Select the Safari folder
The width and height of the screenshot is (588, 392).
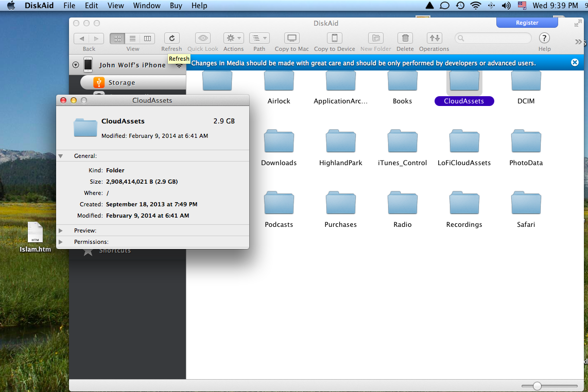point(526,210)
